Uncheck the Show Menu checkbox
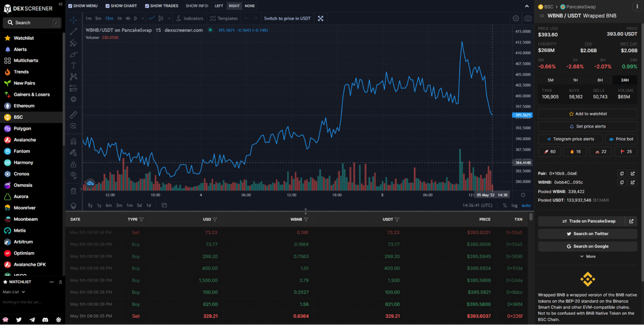The height and width of the screenshot is (325, 644). point(70,6)
